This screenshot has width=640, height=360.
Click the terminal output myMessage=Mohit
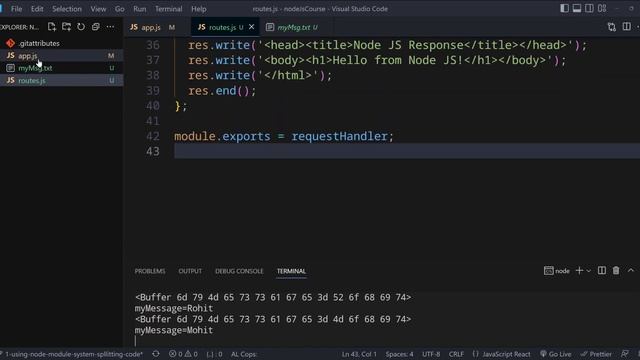point(174,330)
